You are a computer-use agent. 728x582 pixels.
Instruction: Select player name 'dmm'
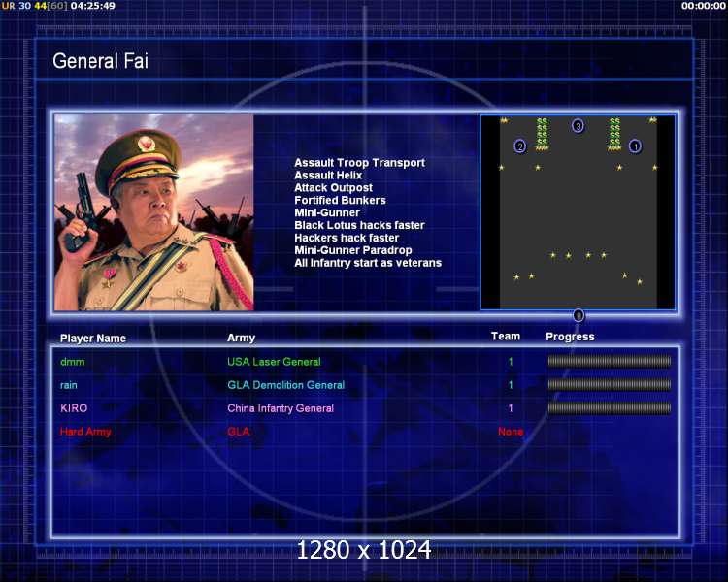click(73, 362)
